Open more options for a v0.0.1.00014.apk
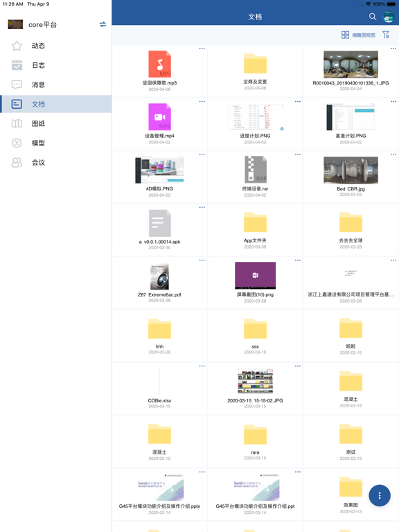399x532 pixels. tap(202, 207)
